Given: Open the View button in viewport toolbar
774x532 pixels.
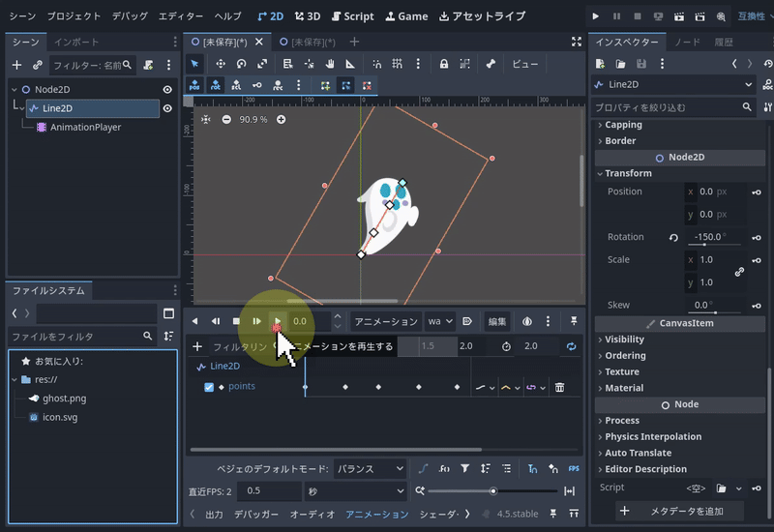Looking at the screenshot, I should [x=524, y=64].
